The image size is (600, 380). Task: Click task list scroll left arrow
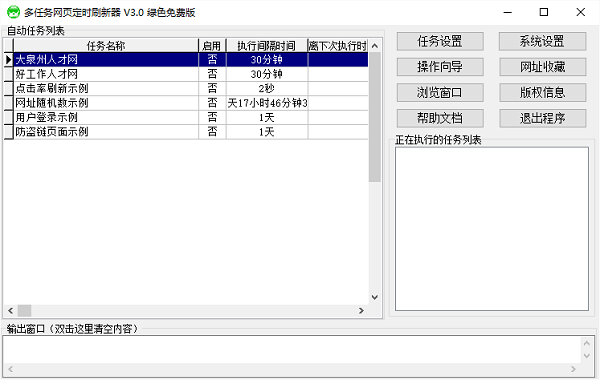coord(10,311)
